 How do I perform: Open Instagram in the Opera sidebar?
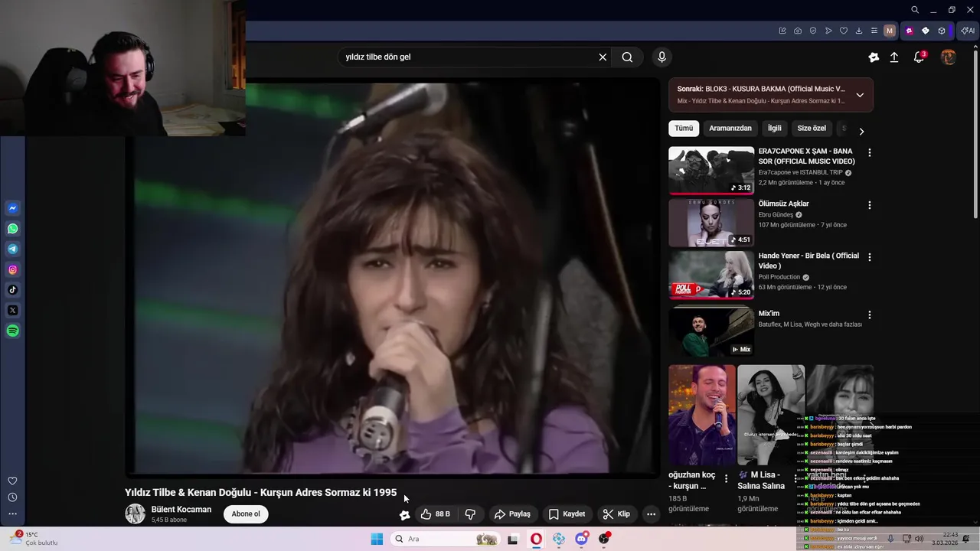coord(13,269)
